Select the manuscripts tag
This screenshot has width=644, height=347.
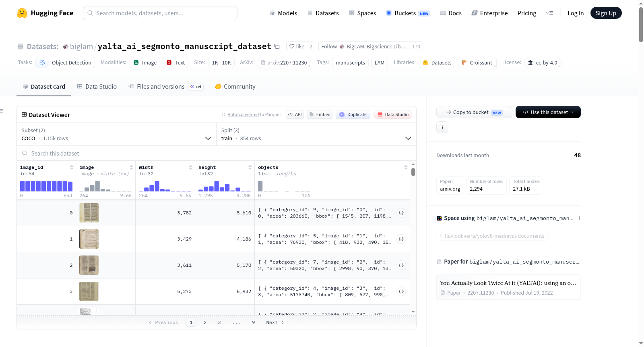click(350, 62)
